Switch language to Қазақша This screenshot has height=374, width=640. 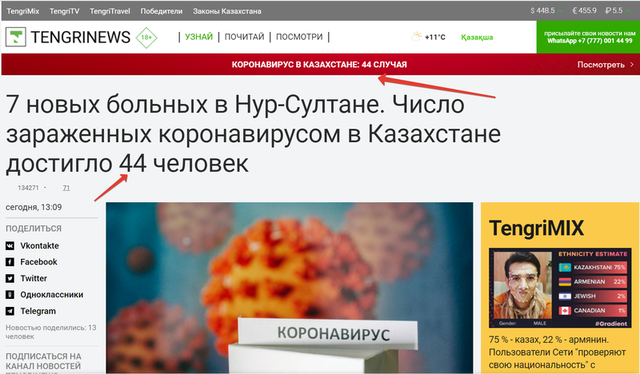477,37
